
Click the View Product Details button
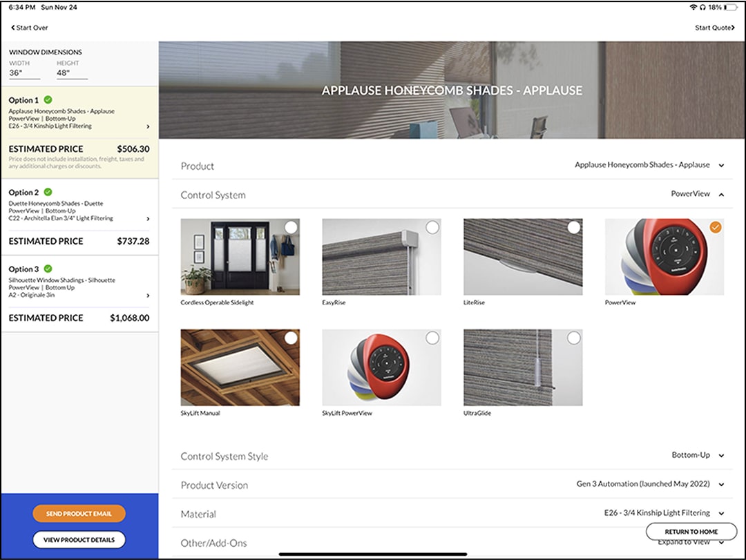tap(79, 539)
